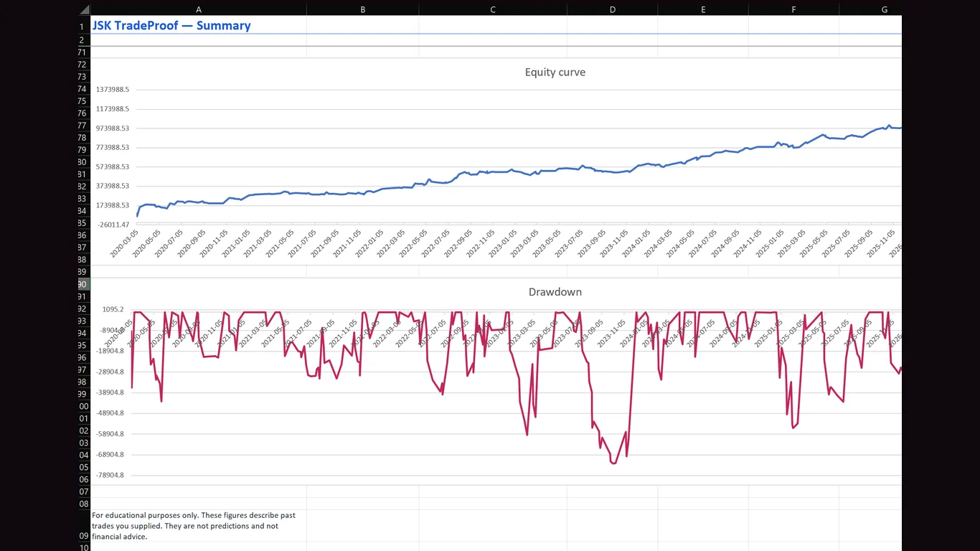
Task: Select row 71 header
Action: (84, 52)
